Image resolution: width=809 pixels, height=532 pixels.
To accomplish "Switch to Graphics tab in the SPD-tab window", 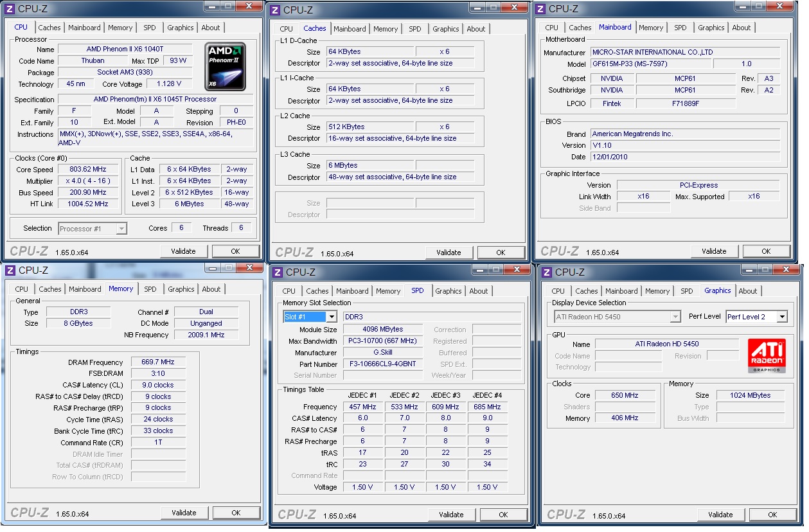I will tap(449, 291).
